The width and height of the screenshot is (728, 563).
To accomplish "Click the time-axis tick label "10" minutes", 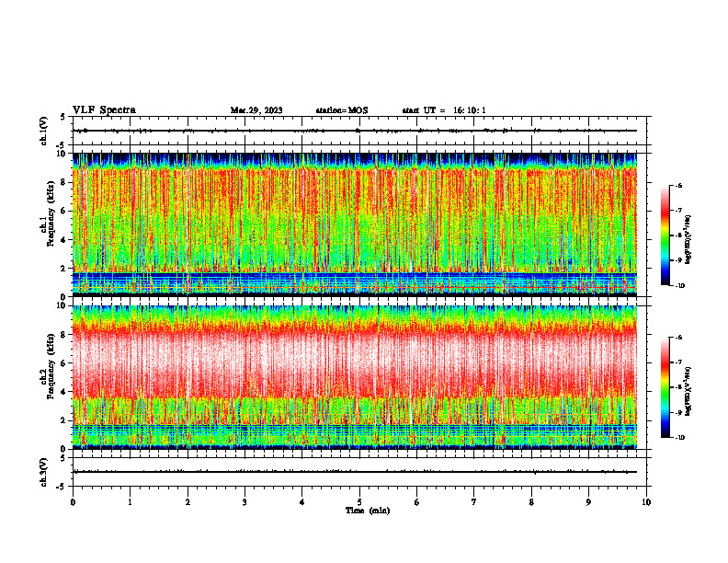I will pyautogui.click(x=646, y=502).
